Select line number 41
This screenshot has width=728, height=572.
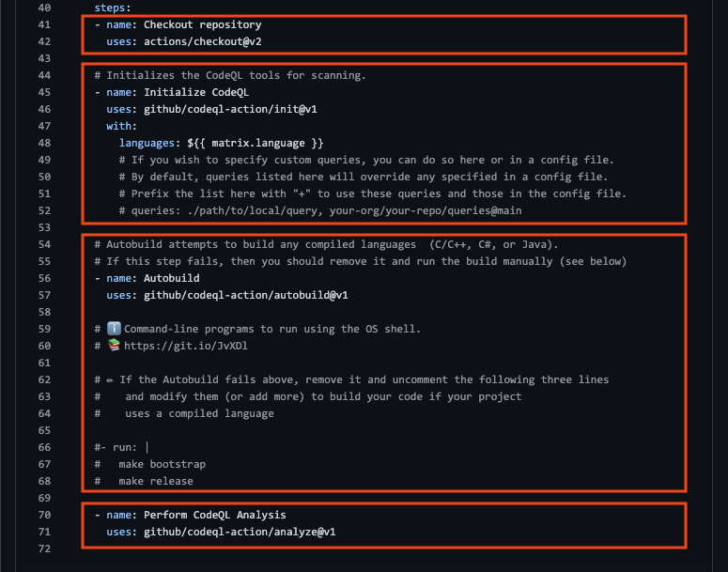(x=44, y=24)
